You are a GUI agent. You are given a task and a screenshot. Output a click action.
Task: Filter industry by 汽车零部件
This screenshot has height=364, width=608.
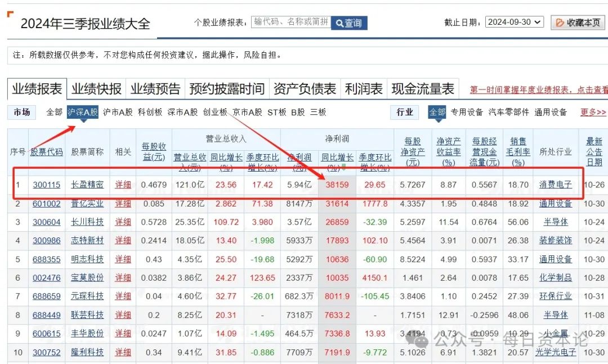tap(509, 113)
